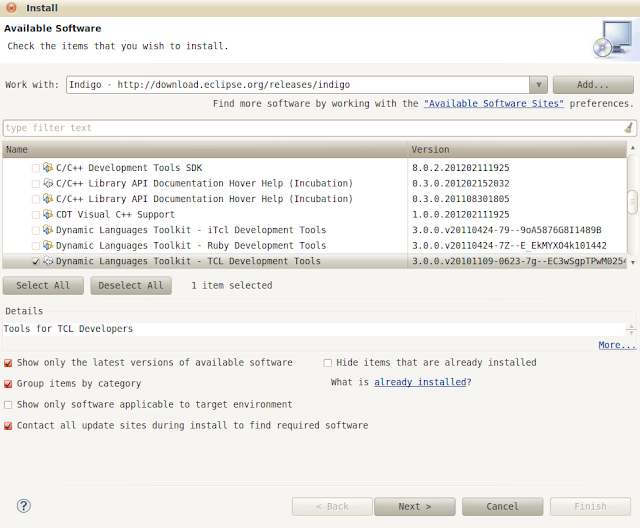Open the already installed link

click(420, 382)
